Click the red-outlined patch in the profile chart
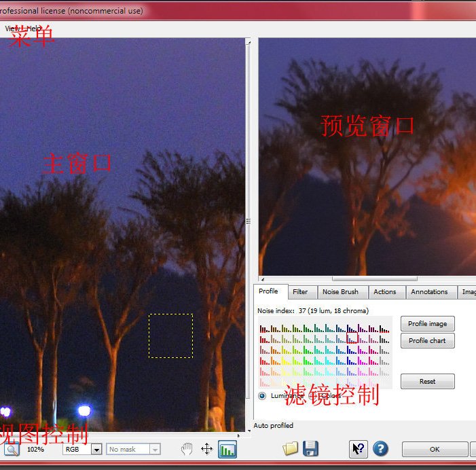476x470 pixels. coord(352,338)
